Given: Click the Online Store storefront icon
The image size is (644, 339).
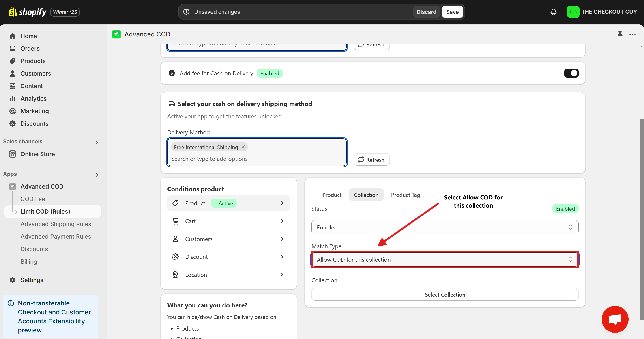Looking at the screenshot, I should tap(13, 154).
